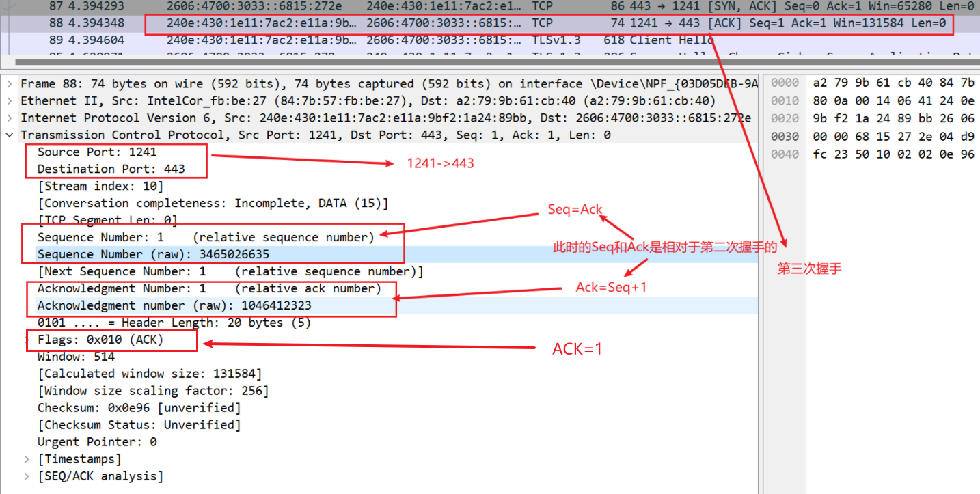Select packet 89 TLSv1.3 Client Hello row
This screenshot has width=980, height=494.
pyautogui.click(x=490, y=40)
